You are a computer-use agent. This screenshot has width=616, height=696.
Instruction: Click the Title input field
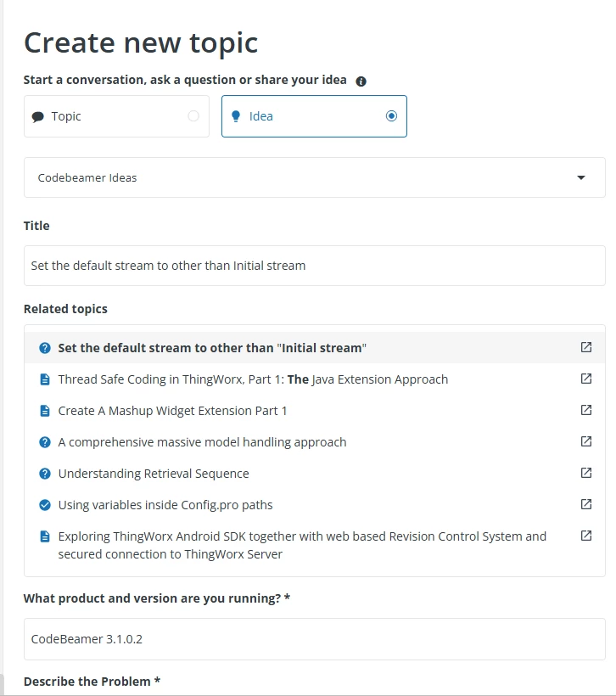point(314,266)
